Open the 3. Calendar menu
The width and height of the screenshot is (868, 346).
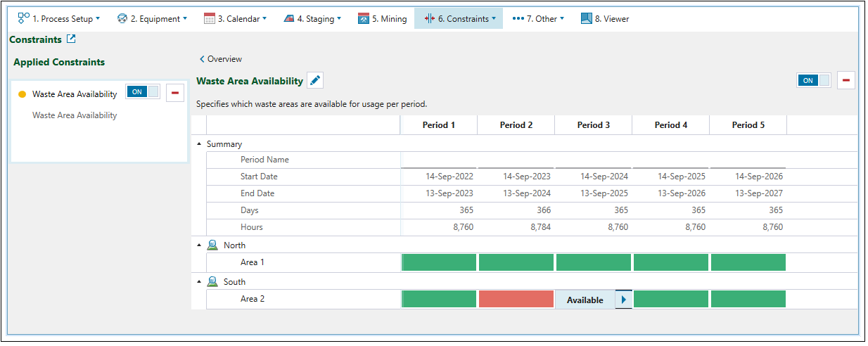tap(236, 19)
